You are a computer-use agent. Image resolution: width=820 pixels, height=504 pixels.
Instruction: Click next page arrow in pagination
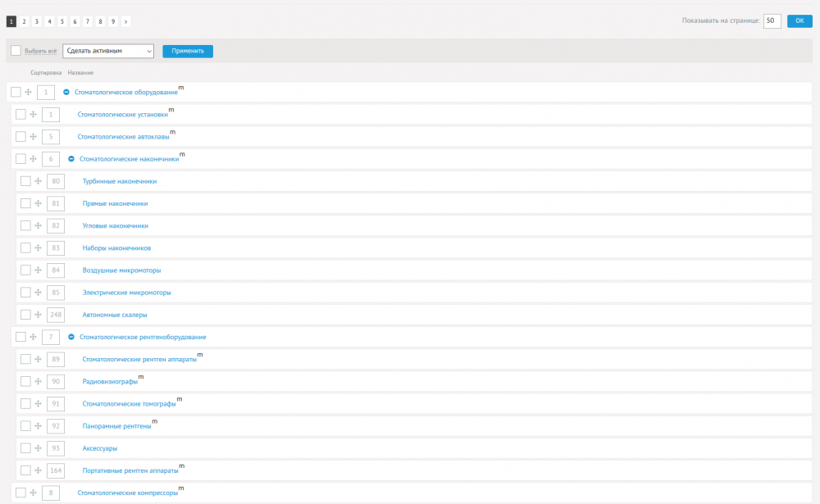point(125,21)
